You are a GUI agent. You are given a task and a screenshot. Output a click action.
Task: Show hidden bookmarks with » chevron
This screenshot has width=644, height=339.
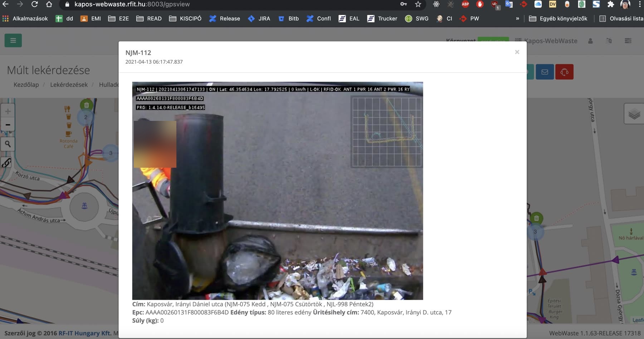517,19
